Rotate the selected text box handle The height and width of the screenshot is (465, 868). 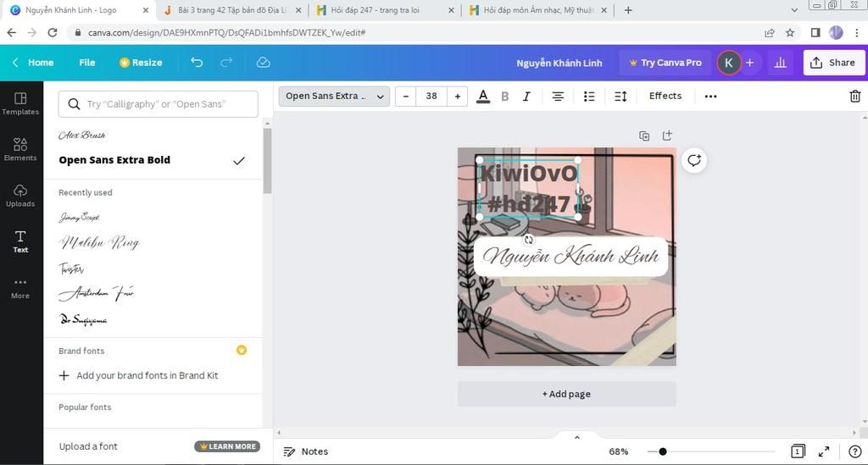[529, 240]
